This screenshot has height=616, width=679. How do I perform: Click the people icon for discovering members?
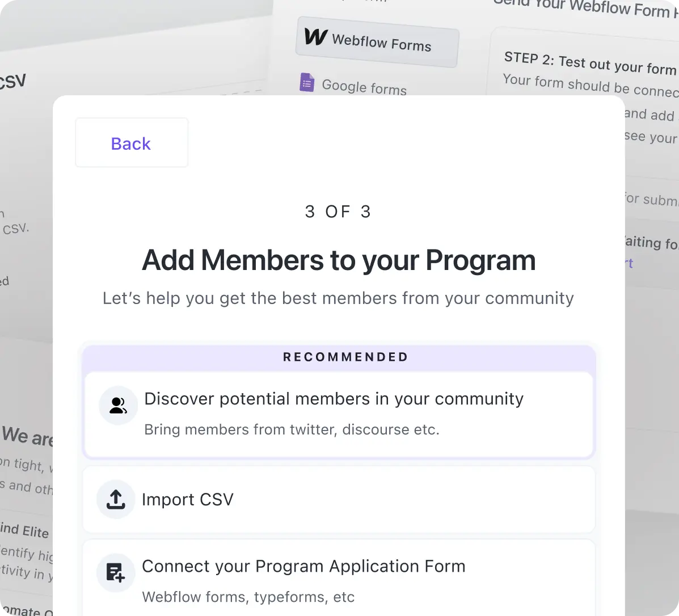pos(118,406)
